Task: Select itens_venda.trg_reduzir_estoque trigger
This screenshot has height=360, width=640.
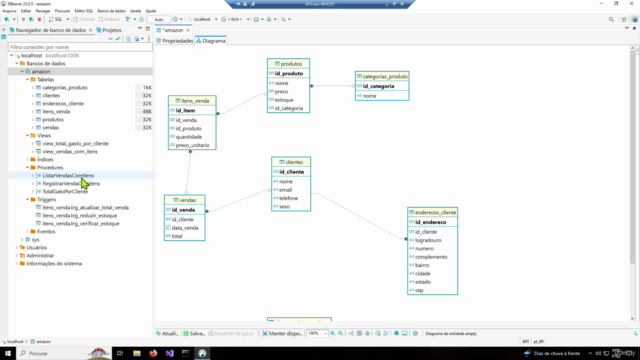Action: [80, 216]
